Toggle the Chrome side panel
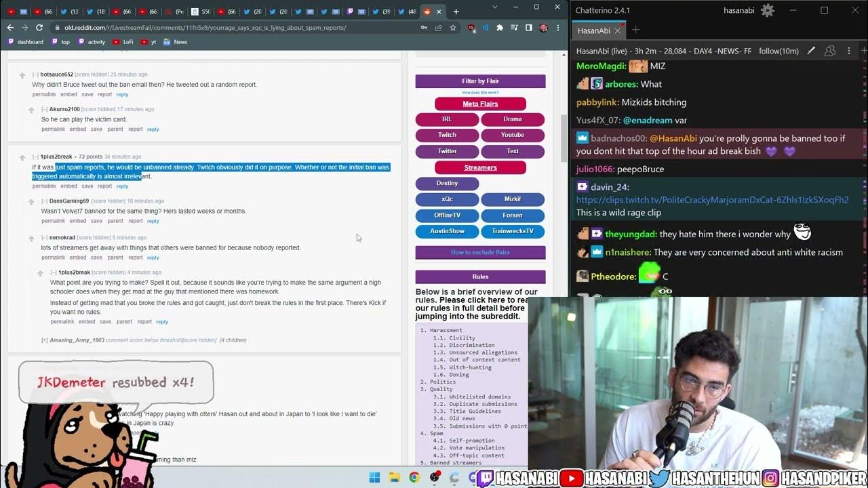The height and width of the screenshot is (488, 868). (x=529, y=28)
